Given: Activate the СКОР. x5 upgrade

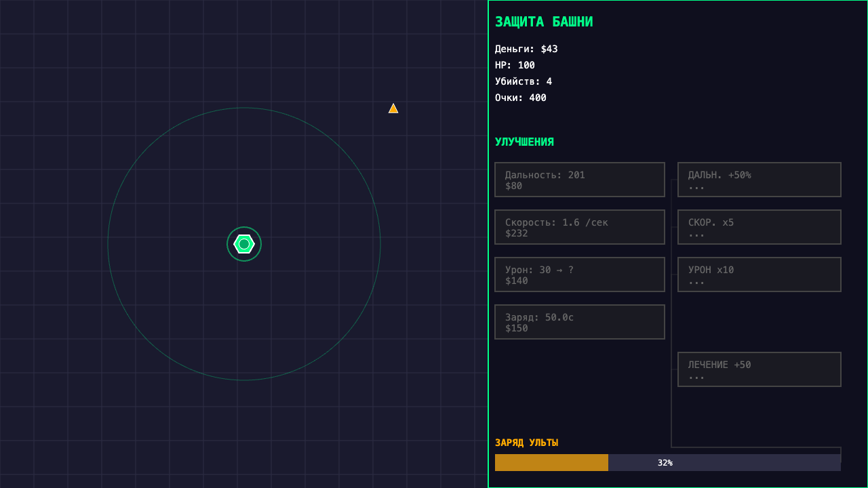Looking at the screenshot, I should [x=759, y=227].
